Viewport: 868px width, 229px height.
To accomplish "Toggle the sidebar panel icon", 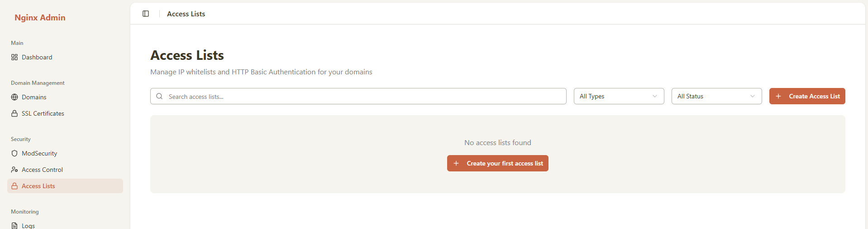I will coord(146,14).
